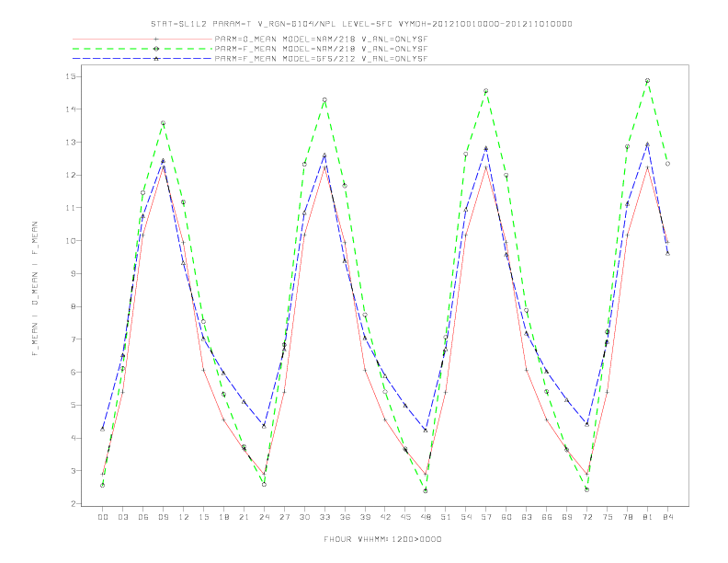Click x-axis forecast hour label 72
This screenshot has height=563, width=728.
coord(586,517)
